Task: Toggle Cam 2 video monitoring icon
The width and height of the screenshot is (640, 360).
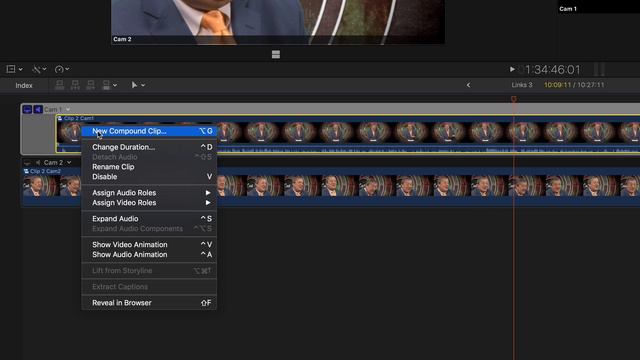Action: pos(27,162)
